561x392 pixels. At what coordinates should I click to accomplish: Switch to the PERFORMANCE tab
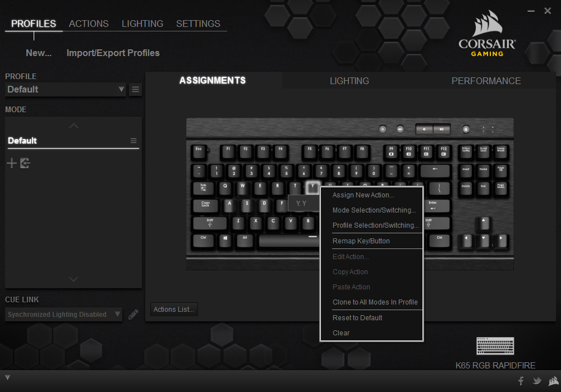point(486,81)
